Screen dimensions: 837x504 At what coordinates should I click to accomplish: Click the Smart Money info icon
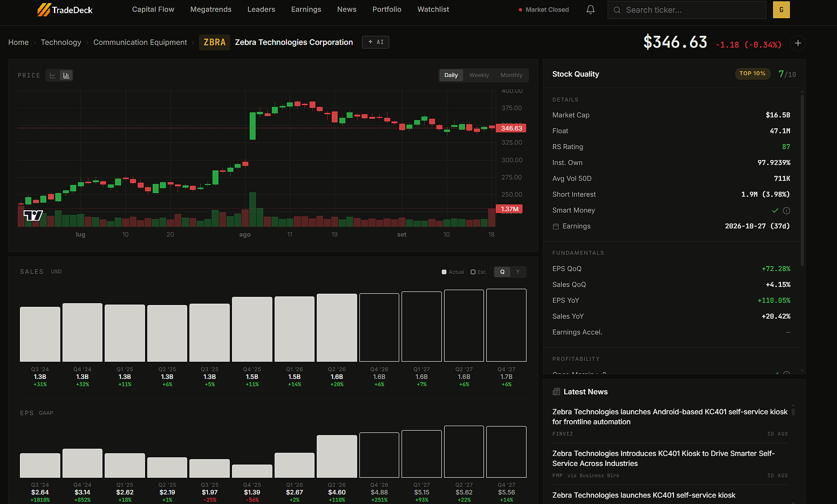(787, 210)
